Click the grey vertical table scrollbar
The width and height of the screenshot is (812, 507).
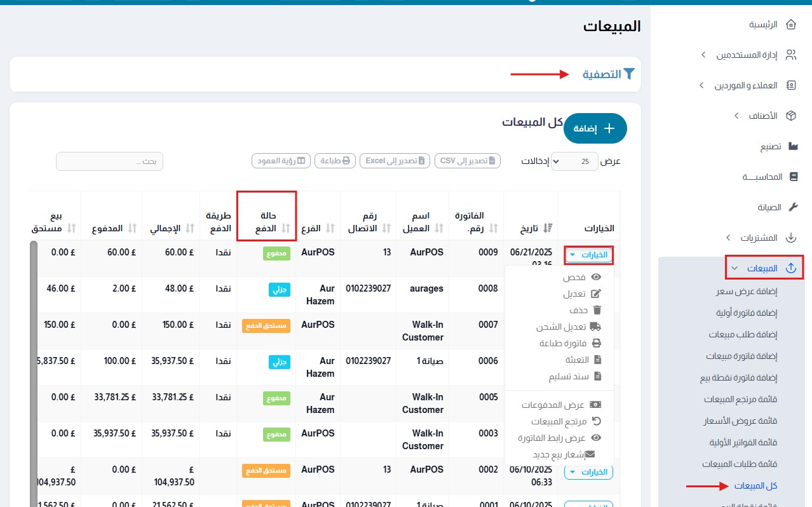pos(34,374)
